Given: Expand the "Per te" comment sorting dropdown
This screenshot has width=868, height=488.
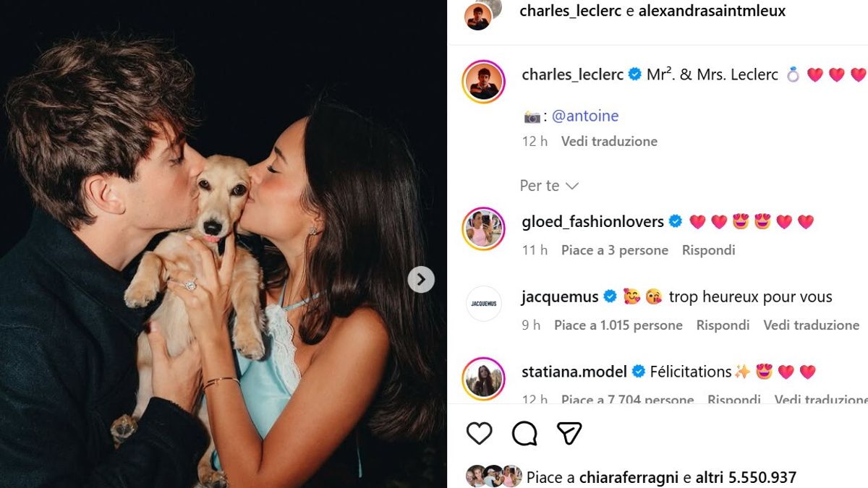Looking at the screenshot, I should (549, 186).
